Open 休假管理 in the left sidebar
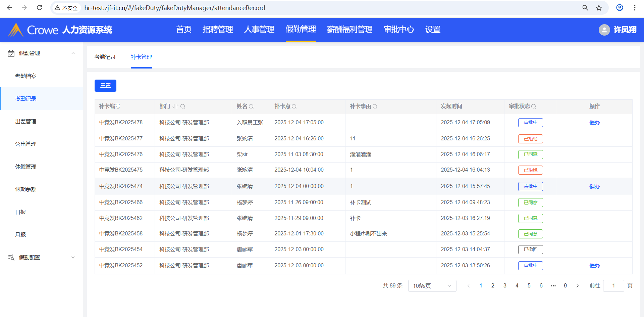This screenshot has width=644, height=317. [x=26, y=167]
